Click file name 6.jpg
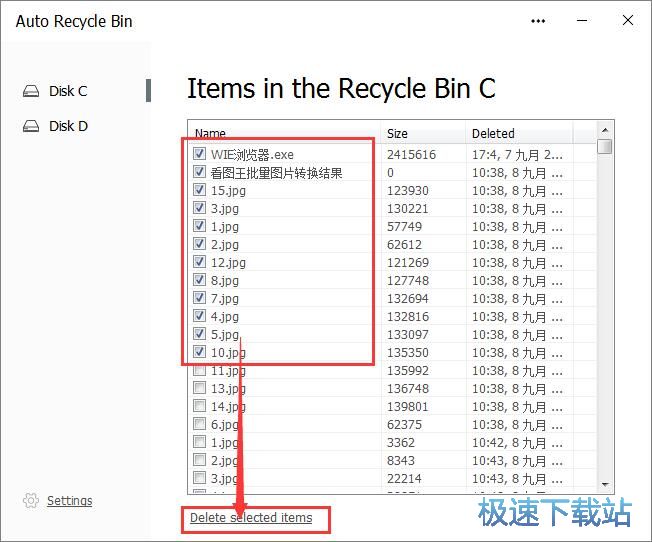 (x=225, y=425)
